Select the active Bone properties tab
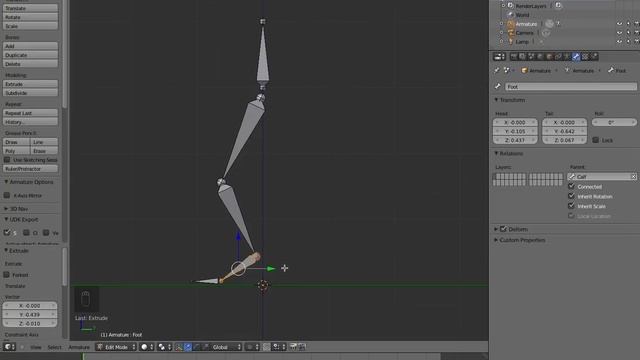Viewport: 640px width, 360px height. (x=576, y=57)
